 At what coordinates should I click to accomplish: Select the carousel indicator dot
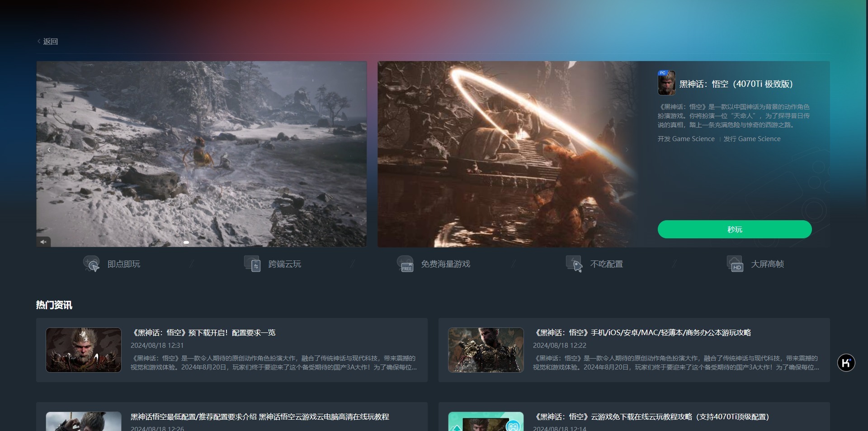[186, 242]
